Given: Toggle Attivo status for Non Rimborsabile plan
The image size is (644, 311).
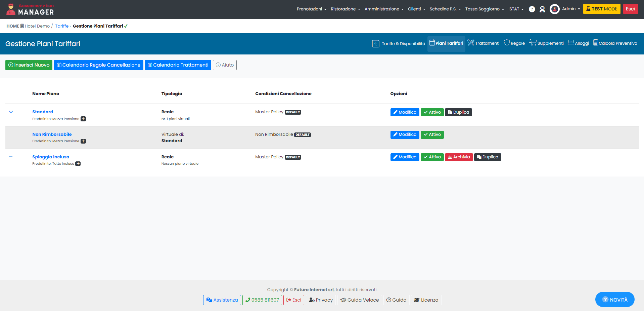Looking at the screenshot, I should click(x=432, y=135).
